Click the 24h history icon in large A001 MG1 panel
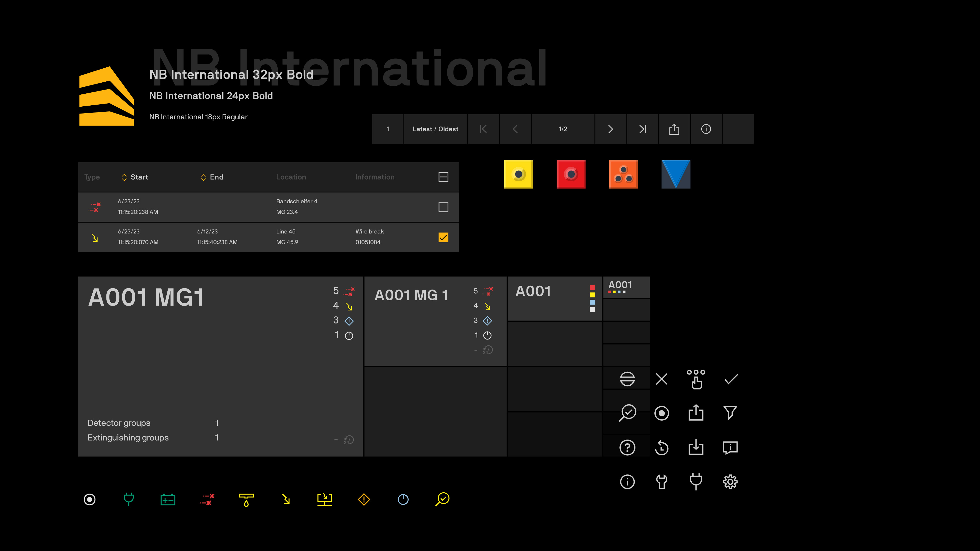 click(349, 440)
